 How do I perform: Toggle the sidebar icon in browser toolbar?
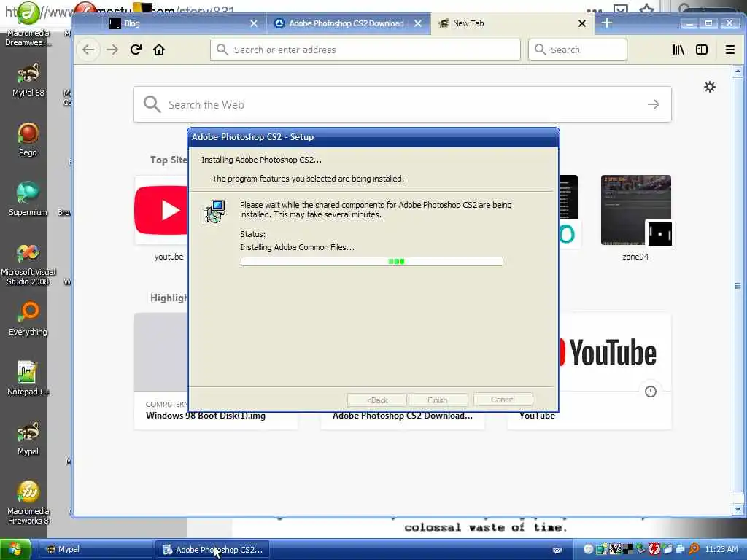pyautogui.click(x=702, y=50)
